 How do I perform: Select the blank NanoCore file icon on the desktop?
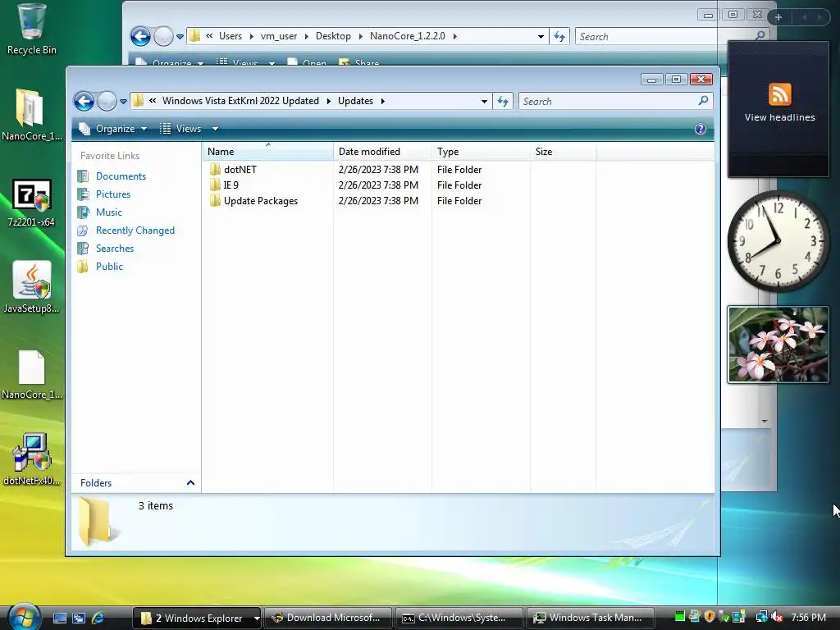(31, 375)
